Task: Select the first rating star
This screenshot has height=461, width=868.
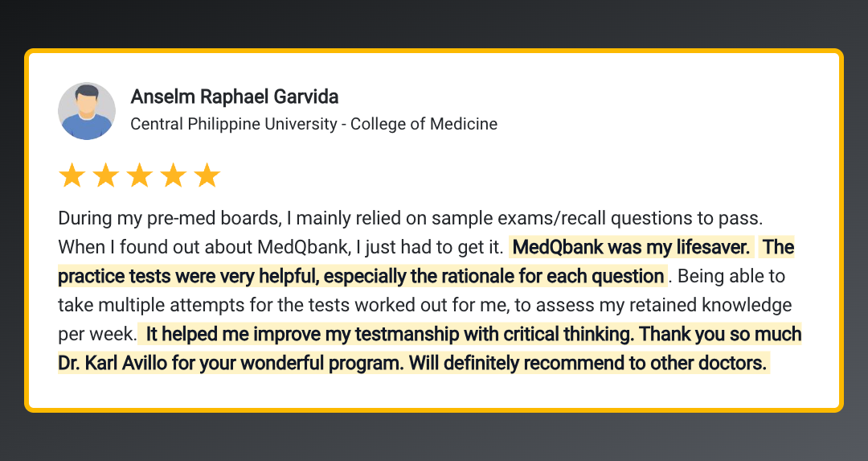Action: pos(72,175)
